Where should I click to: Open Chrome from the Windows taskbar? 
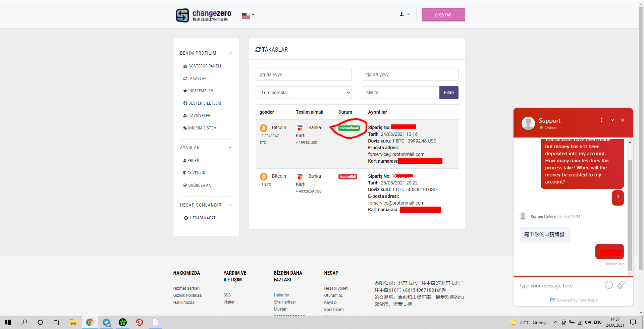(x=90, y=322)
